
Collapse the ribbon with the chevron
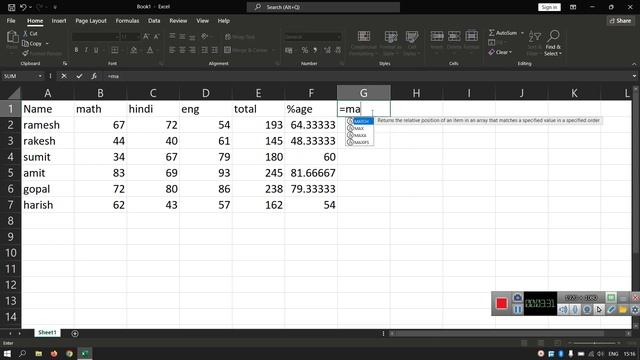pyautogui.click(x=634, y=64)
